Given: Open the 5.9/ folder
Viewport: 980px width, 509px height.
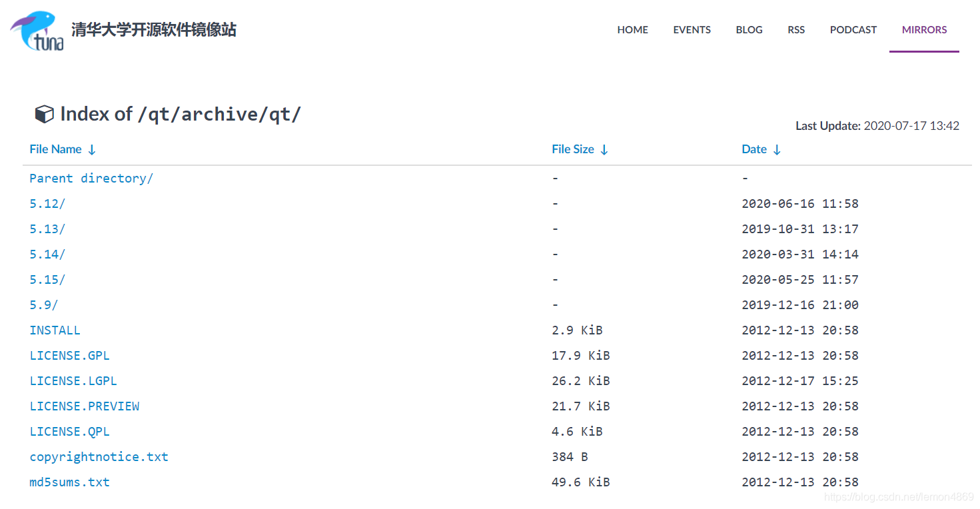Looking at the screenshot, I should click(44, 305).
